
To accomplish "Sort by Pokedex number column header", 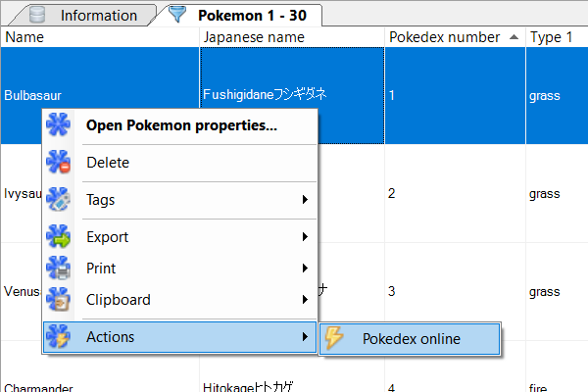I will point(446,37).
